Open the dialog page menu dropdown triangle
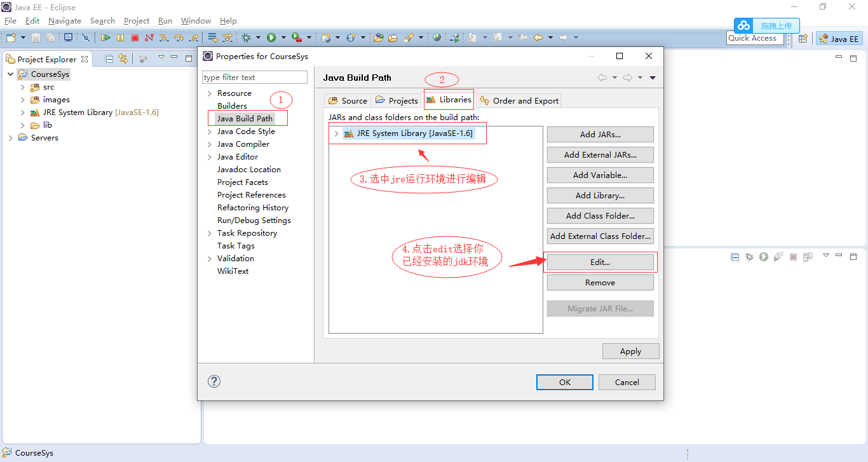This screenshot has width=868, height=462. coord(652,78)
